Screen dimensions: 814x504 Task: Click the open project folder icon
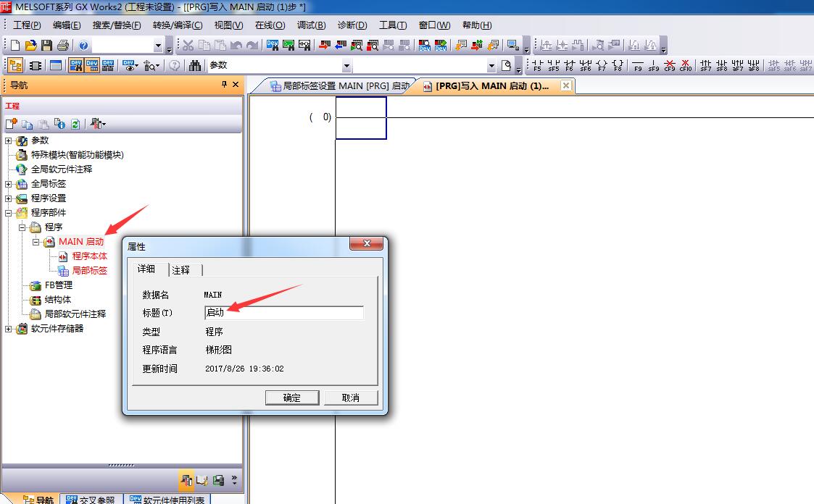pos(31,46)
